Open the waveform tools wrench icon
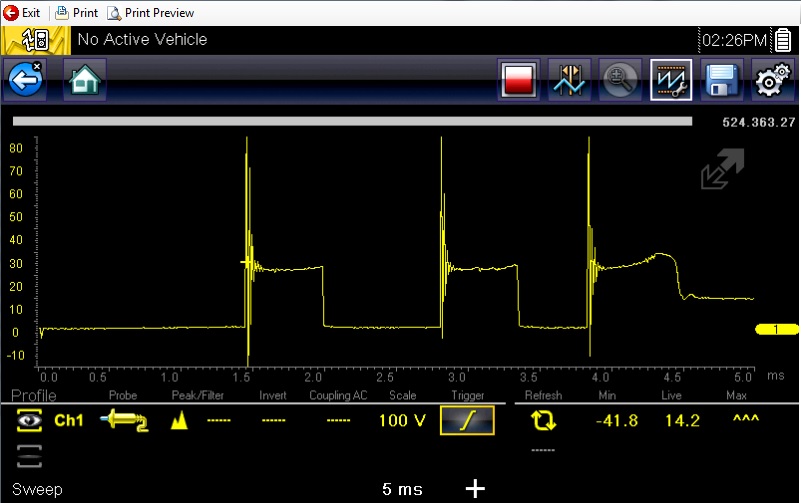This screenshot has height=503, width=801. (670, 79)
